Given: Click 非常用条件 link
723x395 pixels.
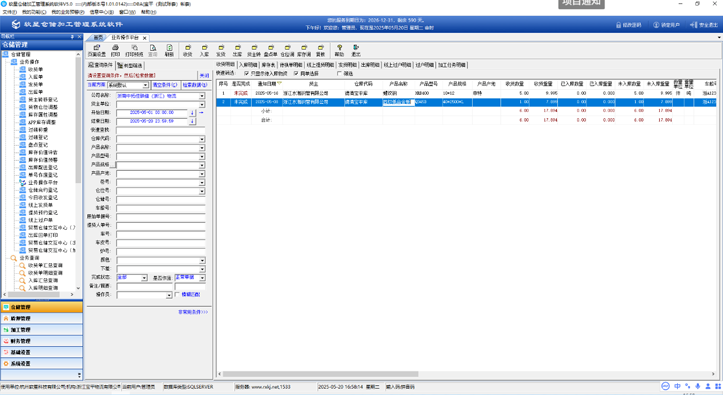Looking at the screenshot, I should [193, 312].
